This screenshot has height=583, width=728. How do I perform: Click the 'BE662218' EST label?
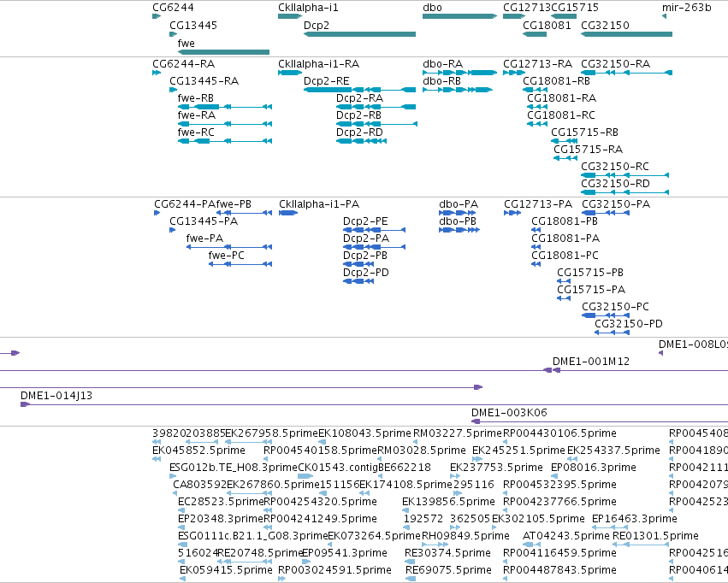pyautogui.click(x=405, y=468)
